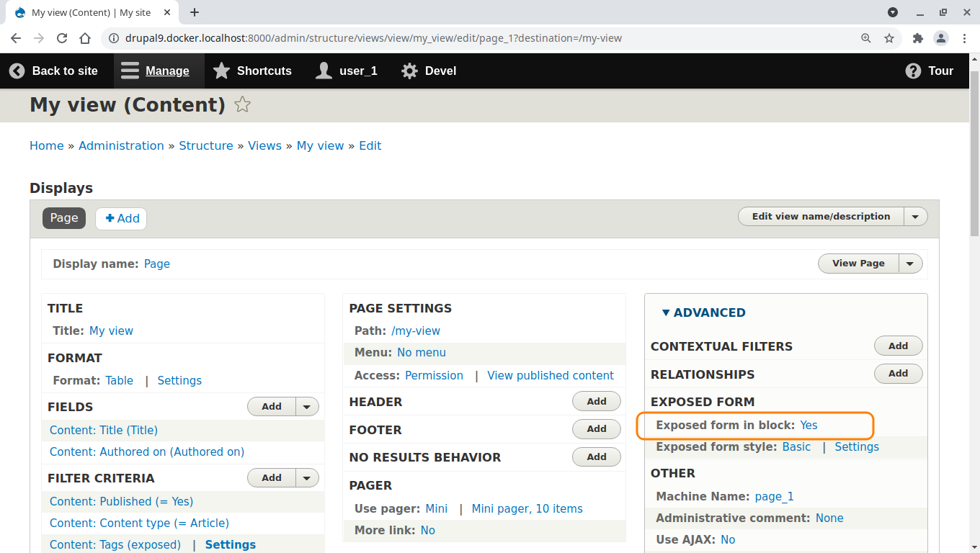Open the Edit view name/description dropdown arrow
The height and width of the screenshot is (553, 980).
coord(915,216)
